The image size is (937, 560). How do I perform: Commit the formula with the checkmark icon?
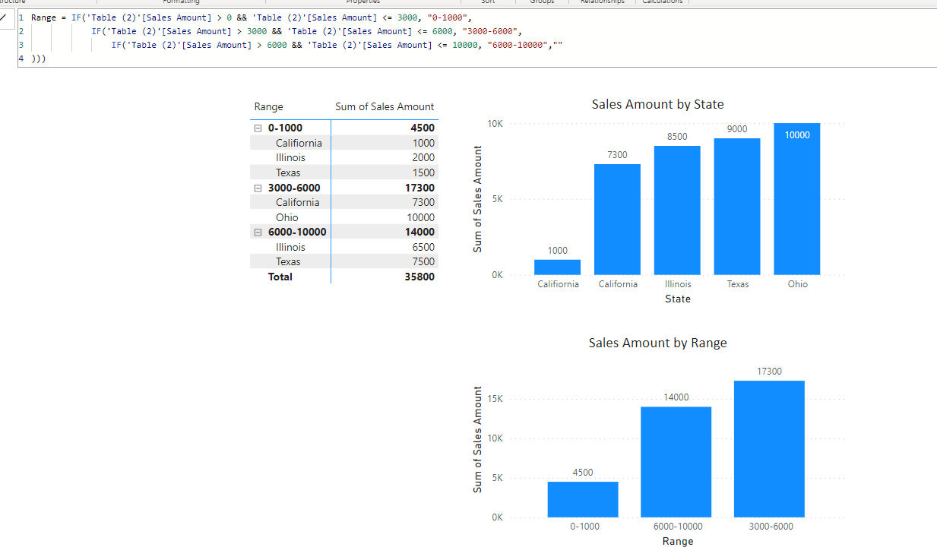4,17
